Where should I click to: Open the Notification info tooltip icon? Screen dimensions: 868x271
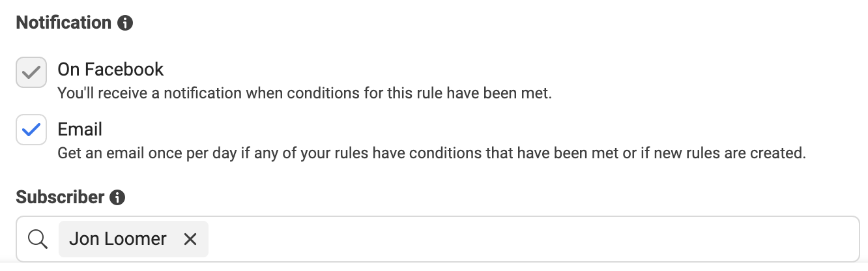[124, 23]
